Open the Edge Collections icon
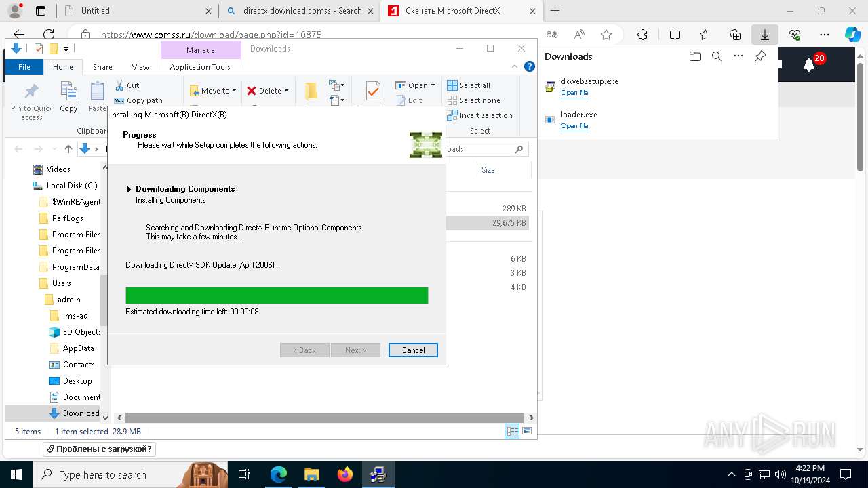This screenshot has width=868, height=488. pyautogui.click(x=735, y=35)
